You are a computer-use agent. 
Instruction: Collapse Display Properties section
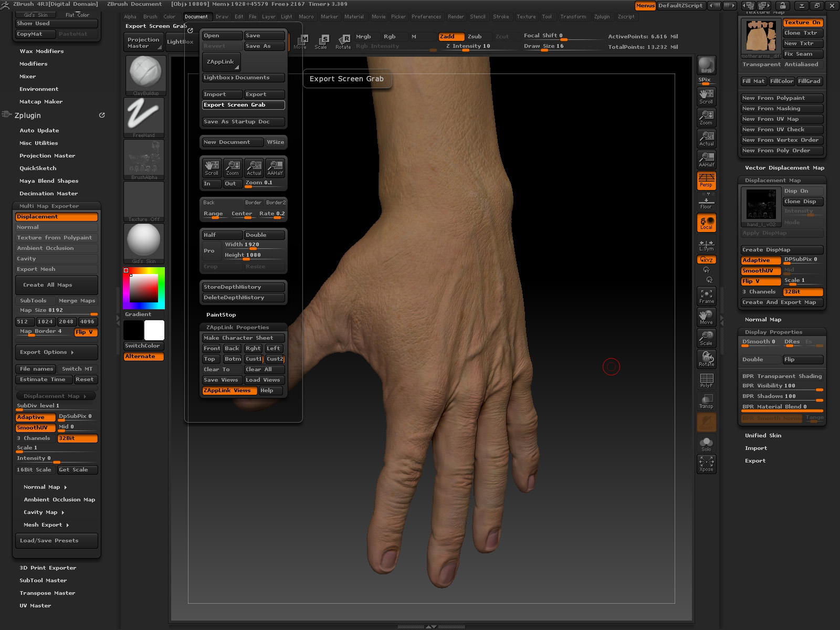click(773, 332)
